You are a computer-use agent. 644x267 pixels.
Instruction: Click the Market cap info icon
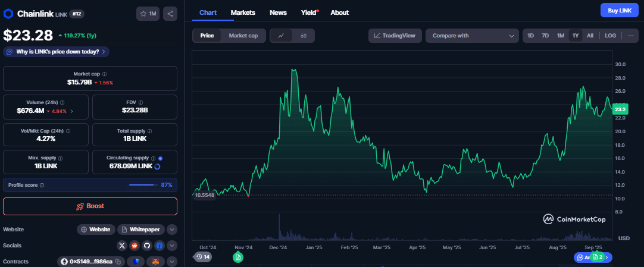(104, 74)
